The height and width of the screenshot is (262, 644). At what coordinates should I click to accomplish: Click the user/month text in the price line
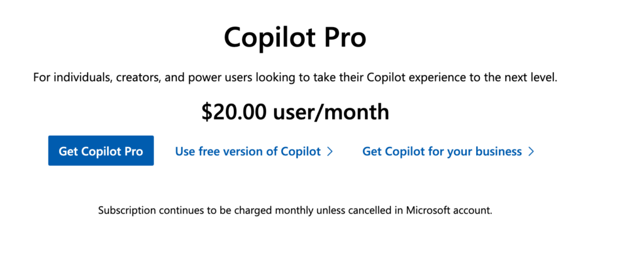click(331, 112)
